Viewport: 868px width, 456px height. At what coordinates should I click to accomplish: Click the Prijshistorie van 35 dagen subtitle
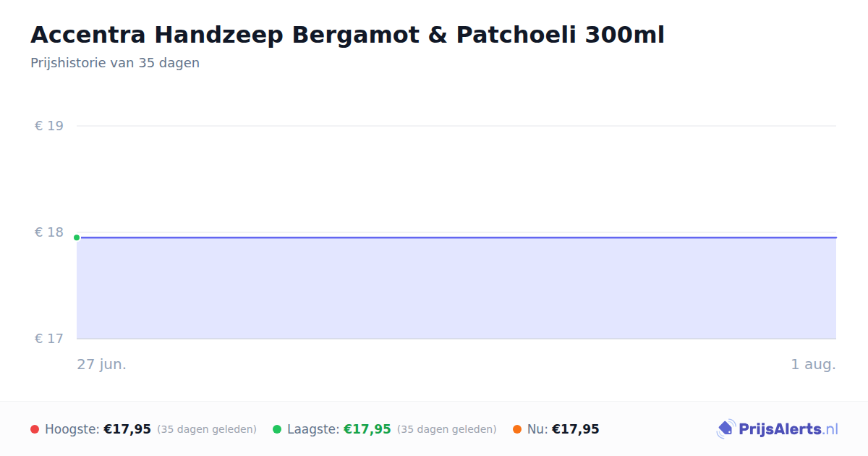pyautogui.click(x=115, y=63)
